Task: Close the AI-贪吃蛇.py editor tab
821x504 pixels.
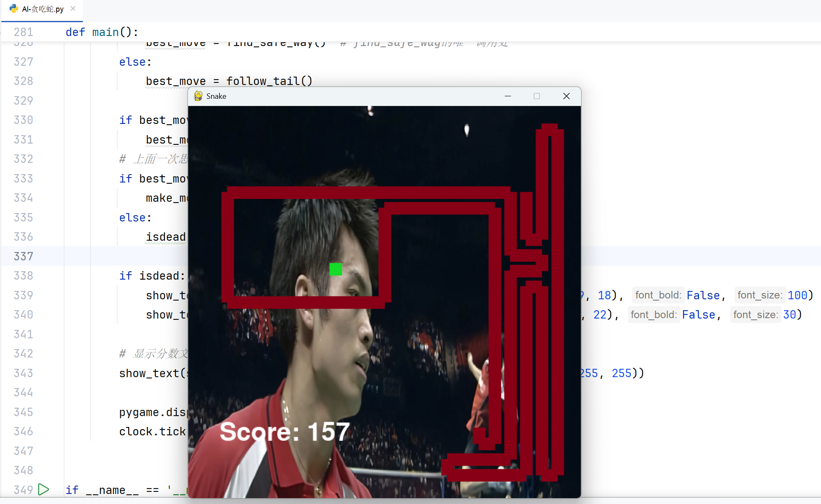Action: coord(73,8)
